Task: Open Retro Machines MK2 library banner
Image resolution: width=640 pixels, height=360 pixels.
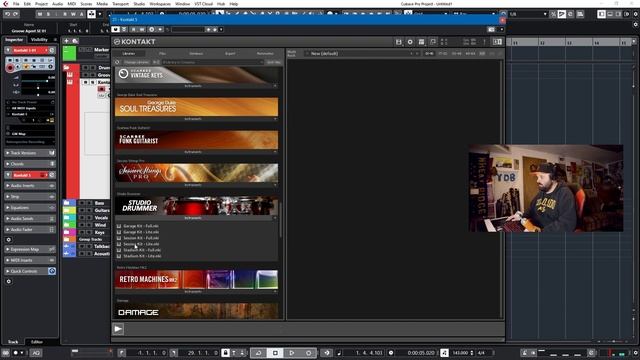Action: (x=196, y=279)
